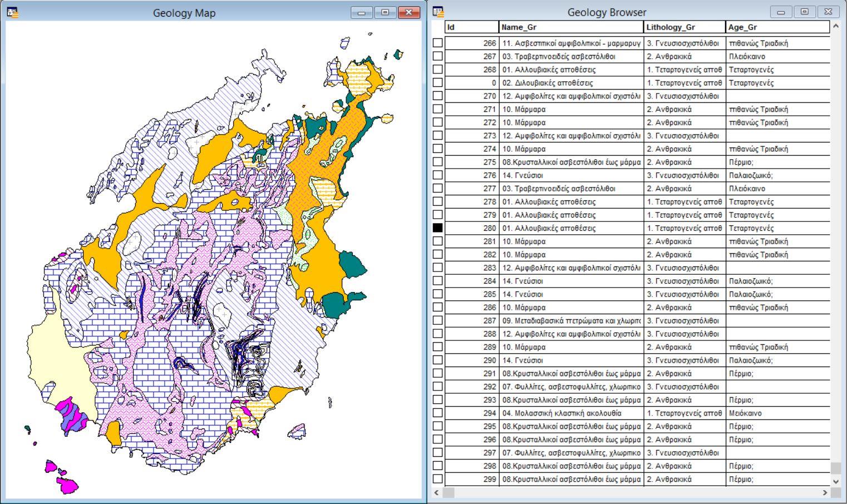Click the Lithology_Gr cell in row 266
The image size is (847, 504).
pyautogui.click(x=685, y=43)
